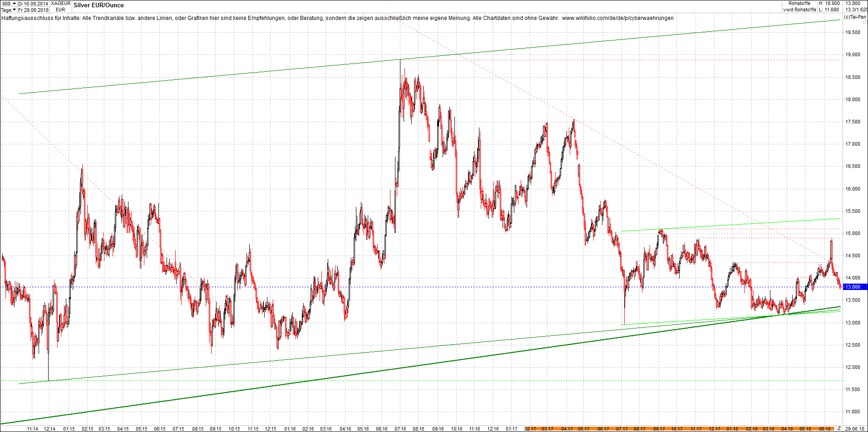This screenshot has height=432, width=868.
Task: Click the 11.000 level on price axis
Action: point(852,412)
